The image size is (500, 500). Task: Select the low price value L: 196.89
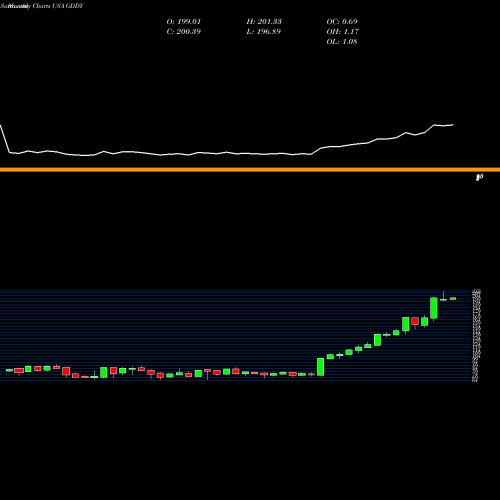tap(264, 32)
